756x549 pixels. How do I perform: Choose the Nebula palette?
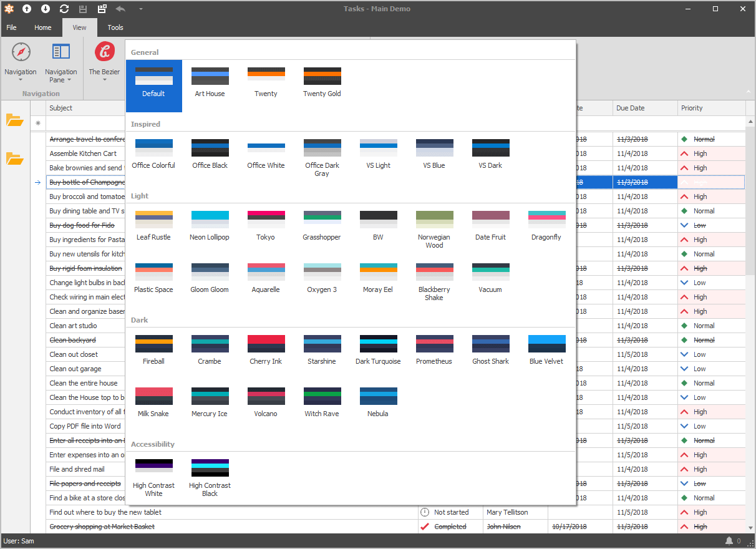pos(379,406)
